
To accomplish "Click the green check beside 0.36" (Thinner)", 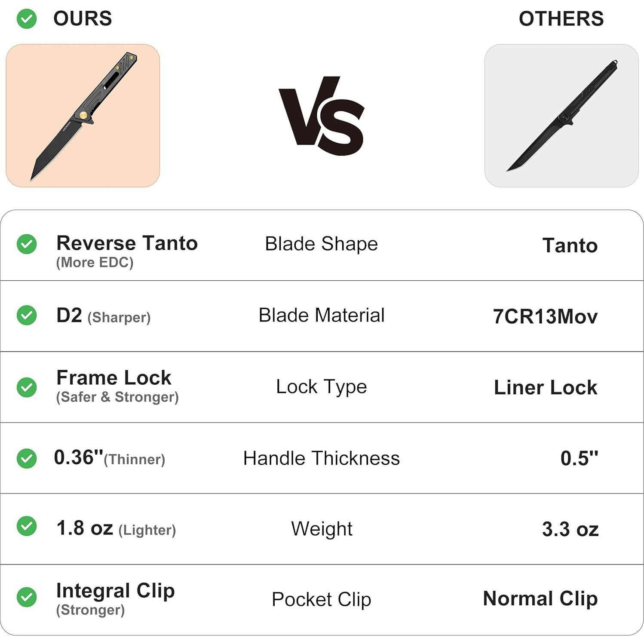I will pos(27,458).
